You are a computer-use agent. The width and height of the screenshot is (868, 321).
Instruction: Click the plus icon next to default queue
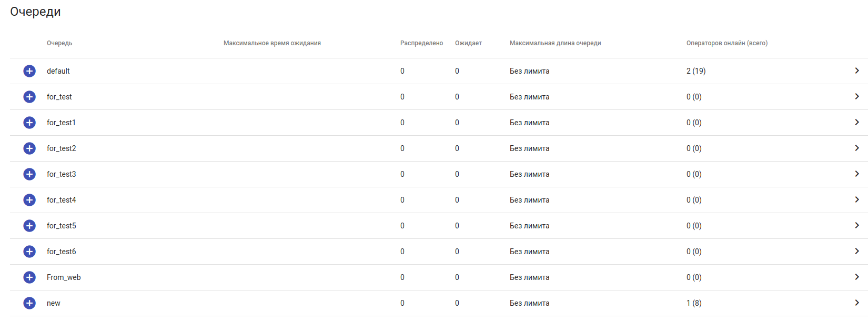pyautogui.click(x=29, y=71)
